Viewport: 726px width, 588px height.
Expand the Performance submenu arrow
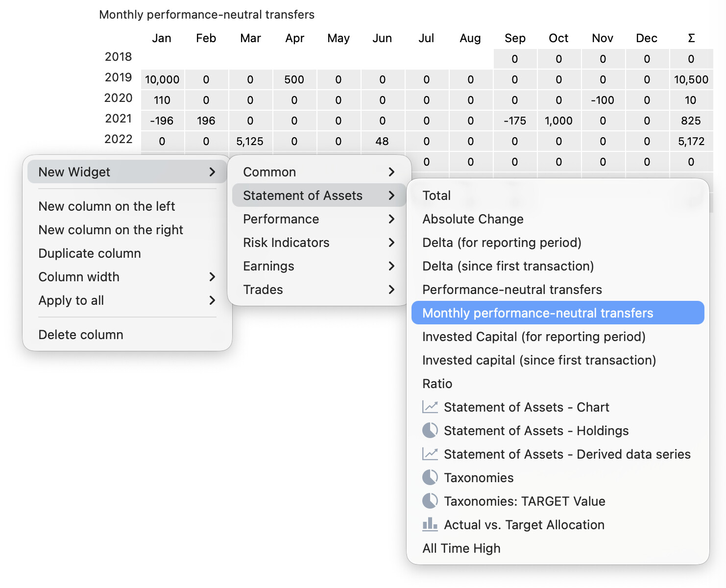point(391,219)
